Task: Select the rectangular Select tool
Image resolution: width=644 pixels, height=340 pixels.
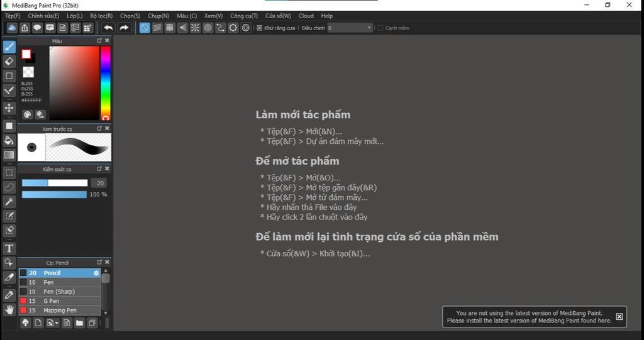Action: click(9, 172)
